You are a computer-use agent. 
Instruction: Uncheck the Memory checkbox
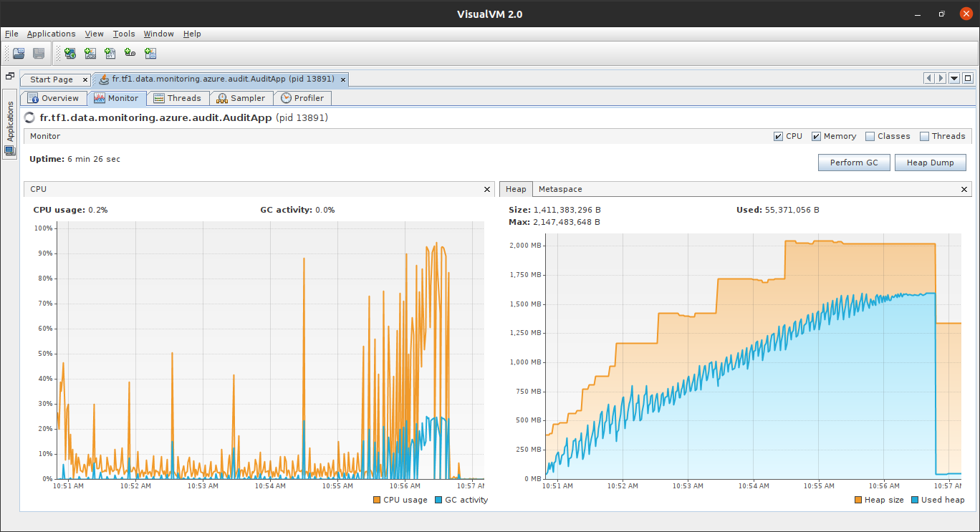[x=816, y=136]
